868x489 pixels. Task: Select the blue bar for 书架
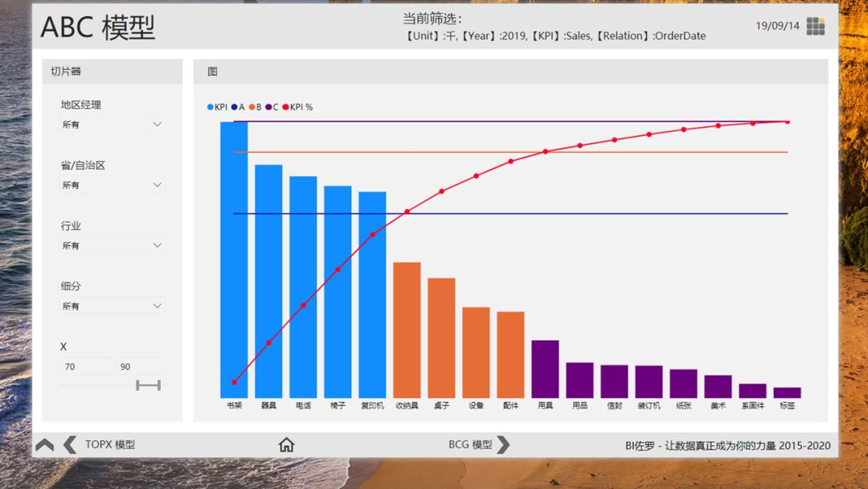point(234,260)
